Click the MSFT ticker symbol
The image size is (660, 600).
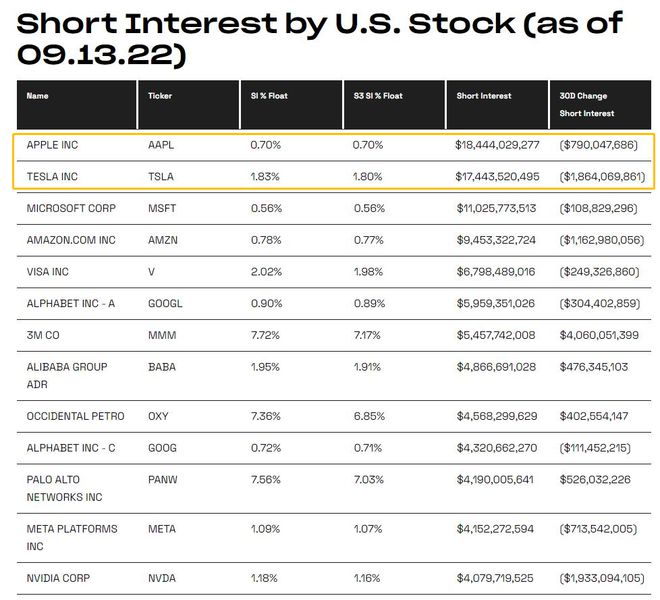pos(161,208)
